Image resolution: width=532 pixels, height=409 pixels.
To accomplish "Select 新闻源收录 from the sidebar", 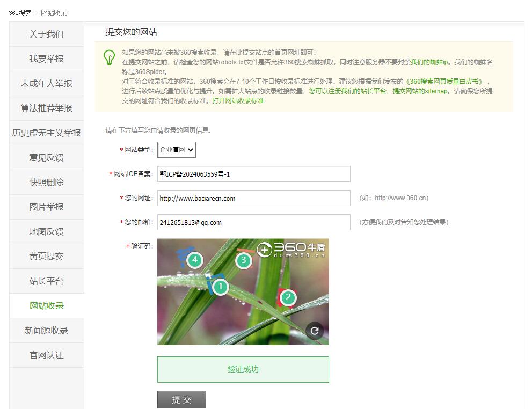I will tap(47, 331).
